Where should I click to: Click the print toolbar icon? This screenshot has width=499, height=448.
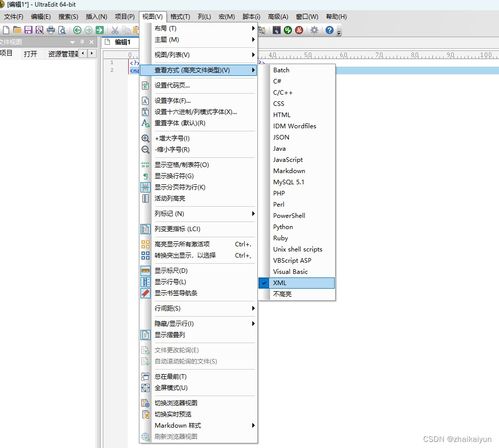click(51, 30)
